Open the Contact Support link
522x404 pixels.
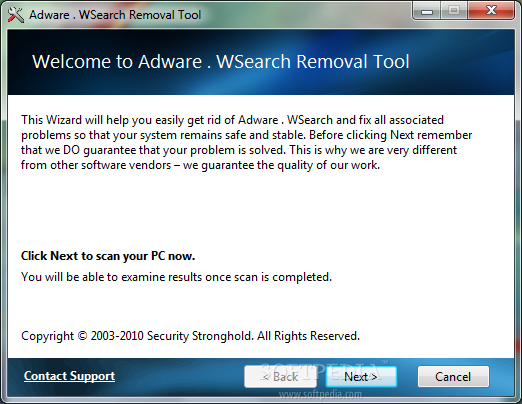coord(69,376)
